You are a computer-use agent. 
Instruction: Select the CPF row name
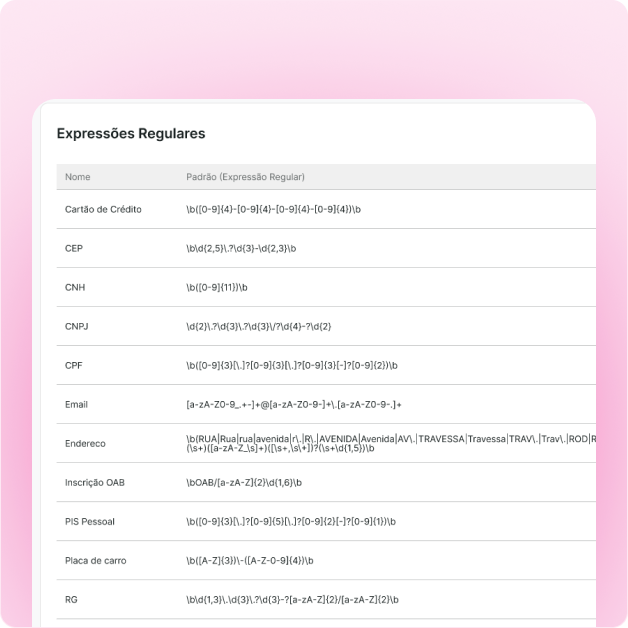pyautogui.click(x=74, y=365)
